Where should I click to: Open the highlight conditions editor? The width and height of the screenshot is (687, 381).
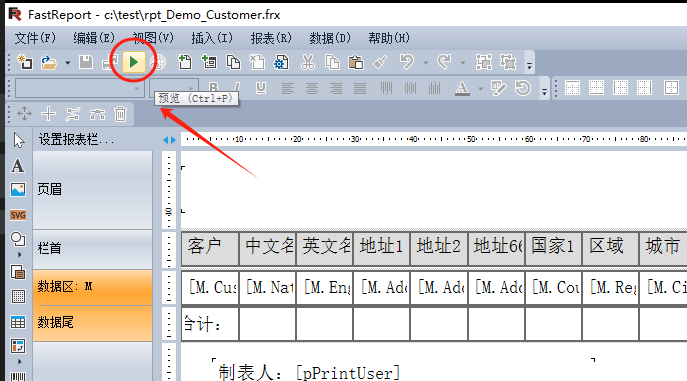point(499,88)
